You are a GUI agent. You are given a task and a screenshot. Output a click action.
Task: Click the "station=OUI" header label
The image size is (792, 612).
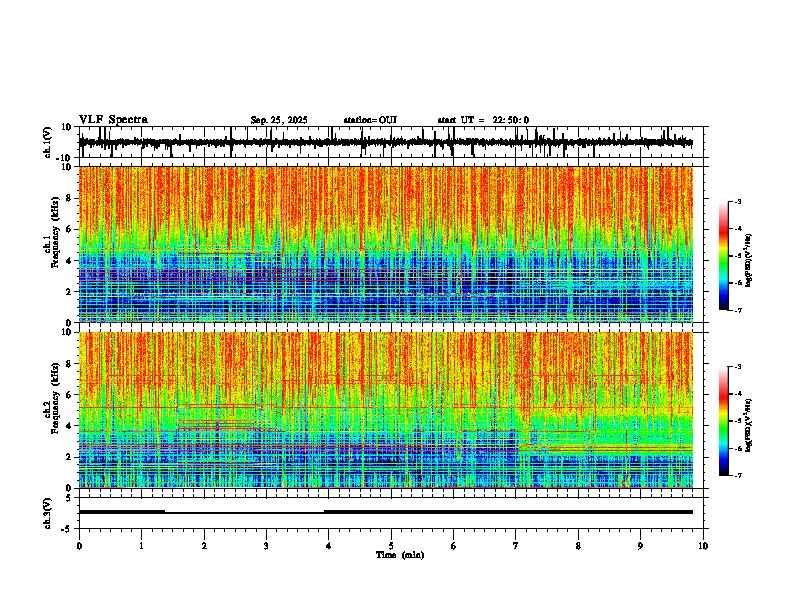tap(370, 120)
